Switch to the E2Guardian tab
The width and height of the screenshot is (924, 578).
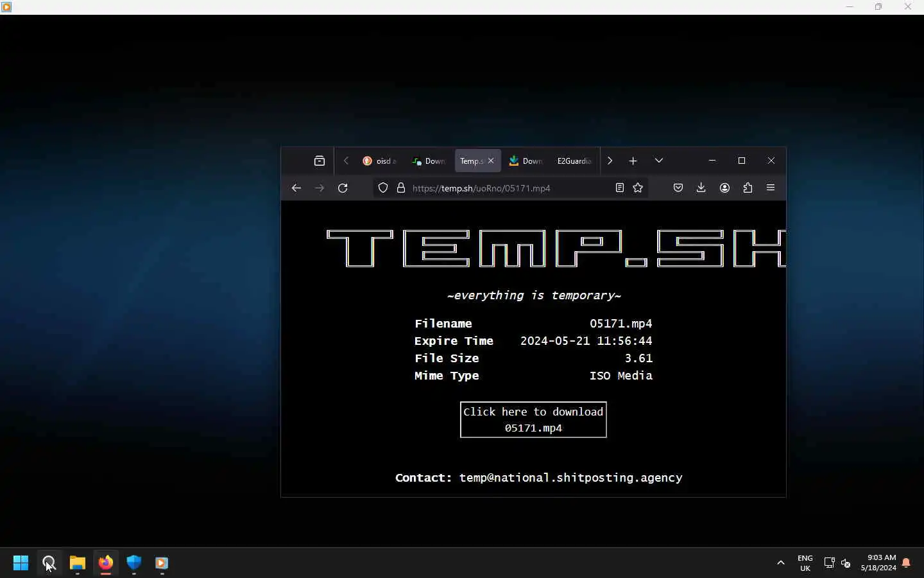click(x=574, y=161)
